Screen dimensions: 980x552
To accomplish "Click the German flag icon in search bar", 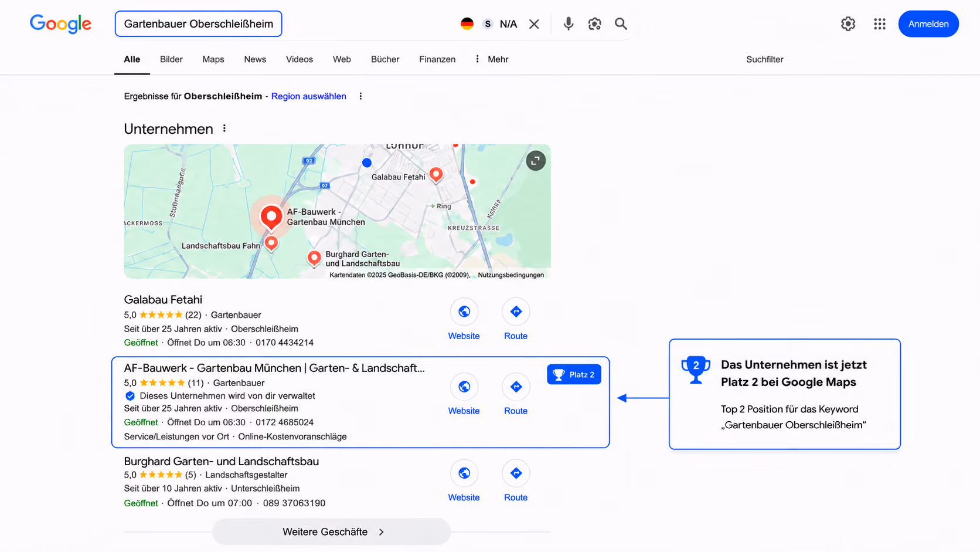I will (467, 24).
